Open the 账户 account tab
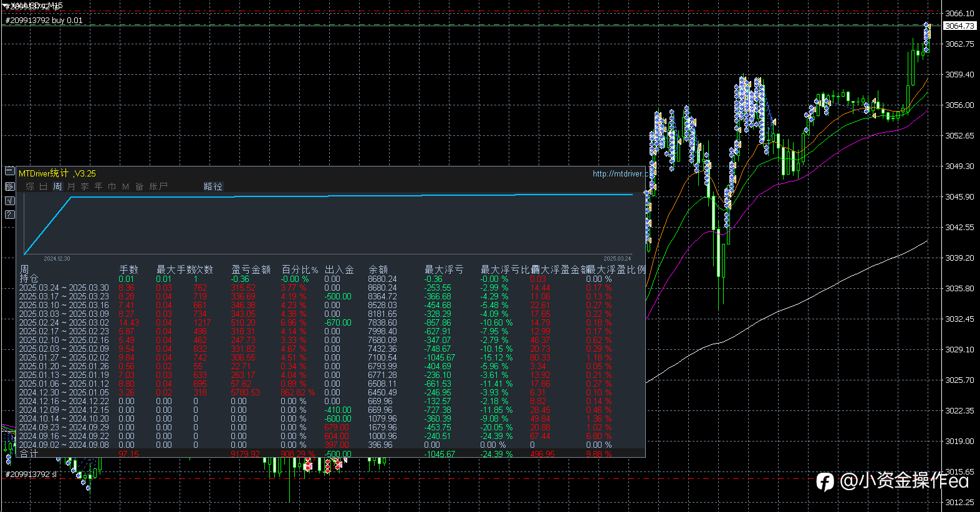The height and width of the screenshot is (512, 980). pos(158,186)
